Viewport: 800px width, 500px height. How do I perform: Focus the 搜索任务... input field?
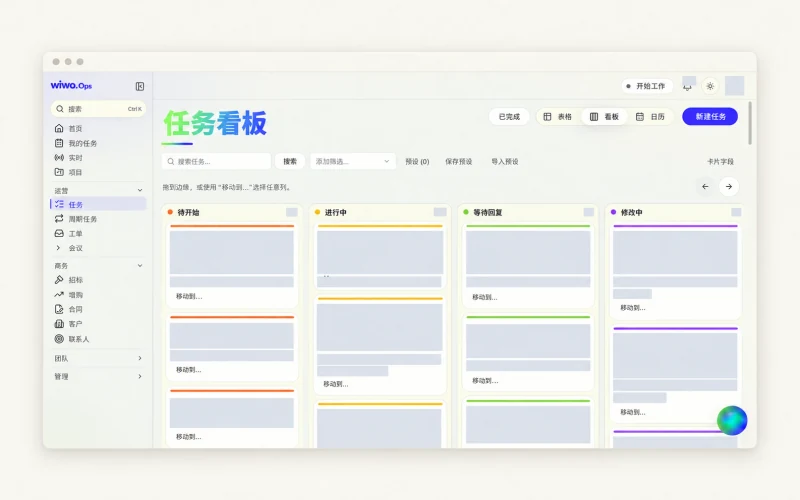pyautogui.click(x=216, y=161)
